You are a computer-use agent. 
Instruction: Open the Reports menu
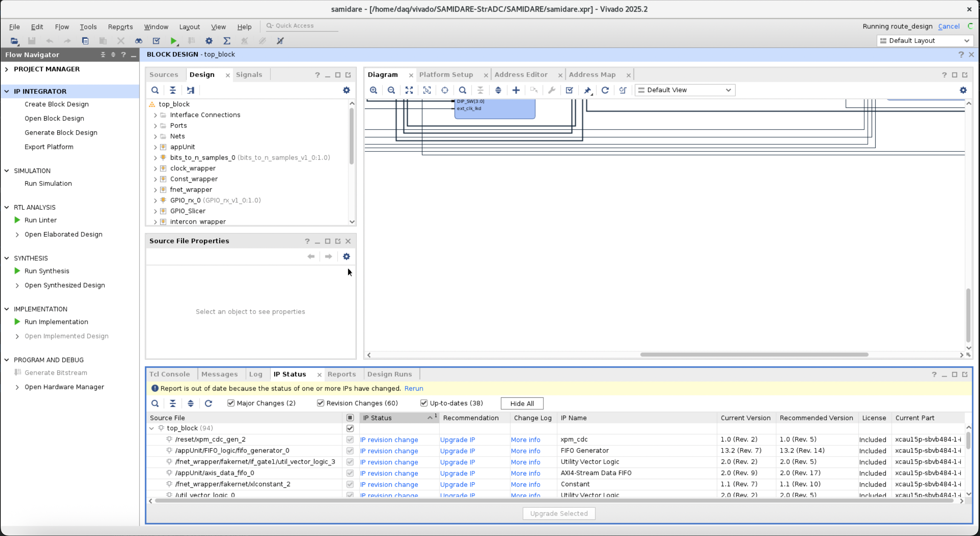click(x=120, y=26)
